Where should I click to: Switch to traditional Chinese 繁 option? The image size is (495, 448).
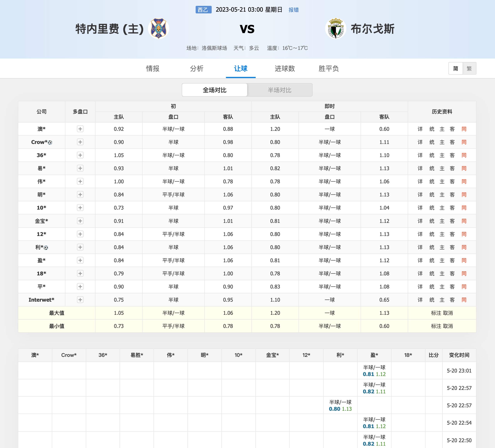[469, 68]
